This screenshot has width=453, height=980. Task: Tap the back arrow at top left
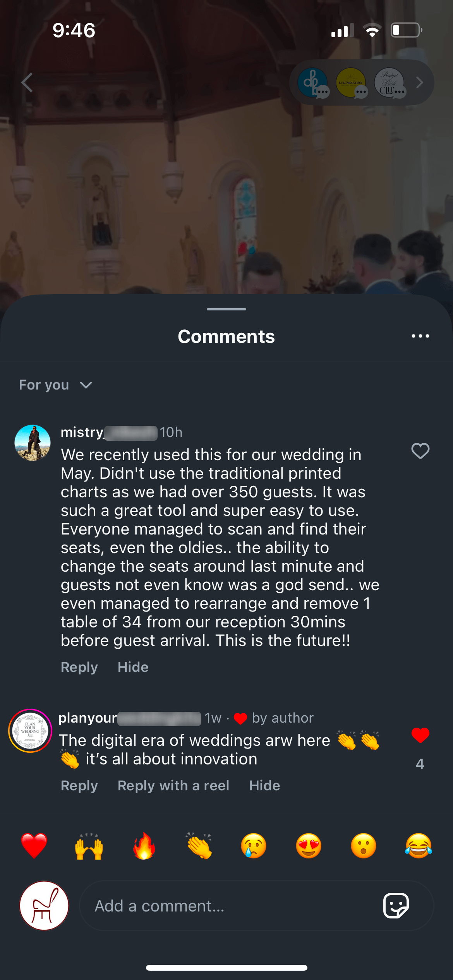27,82
